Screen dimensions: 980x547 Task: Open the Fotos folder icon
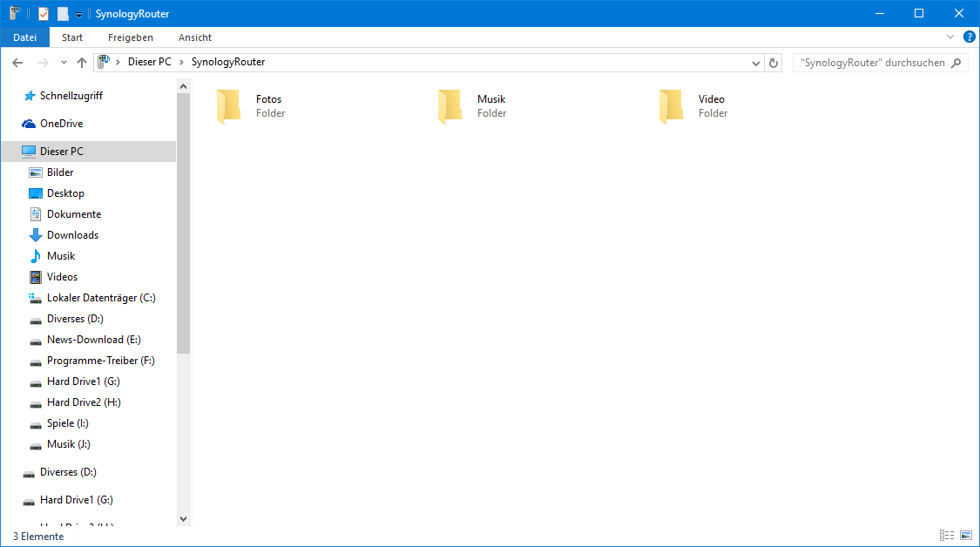pyautogui.click(x=229, y=106)
